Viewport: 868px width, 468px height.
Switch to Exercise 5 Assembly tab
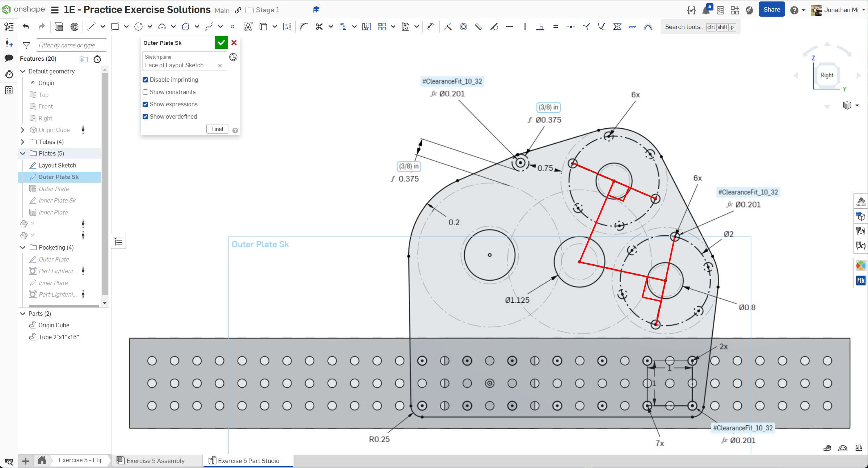click(156, 460)
